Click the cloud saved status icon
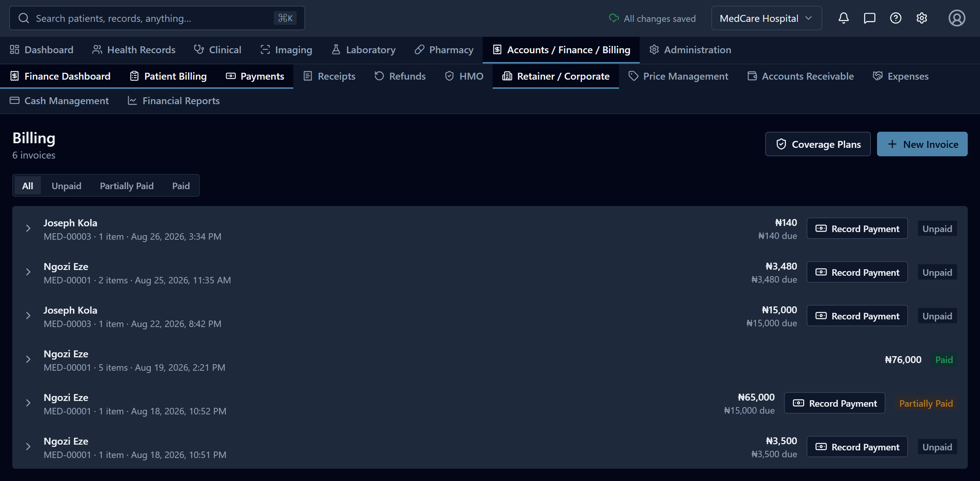The height and width of the screenshot is (481, 980). click(x=614, y=18)
